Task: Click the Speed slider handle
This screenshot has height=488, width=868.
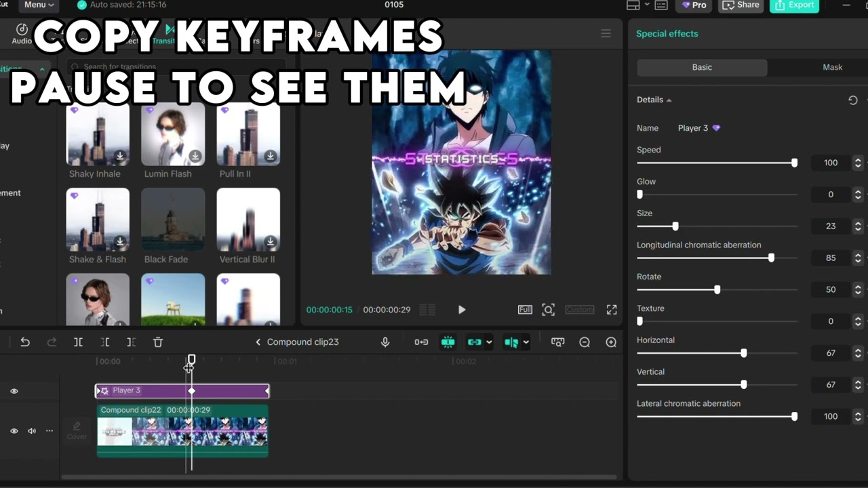Action: (x=794, y=163)
